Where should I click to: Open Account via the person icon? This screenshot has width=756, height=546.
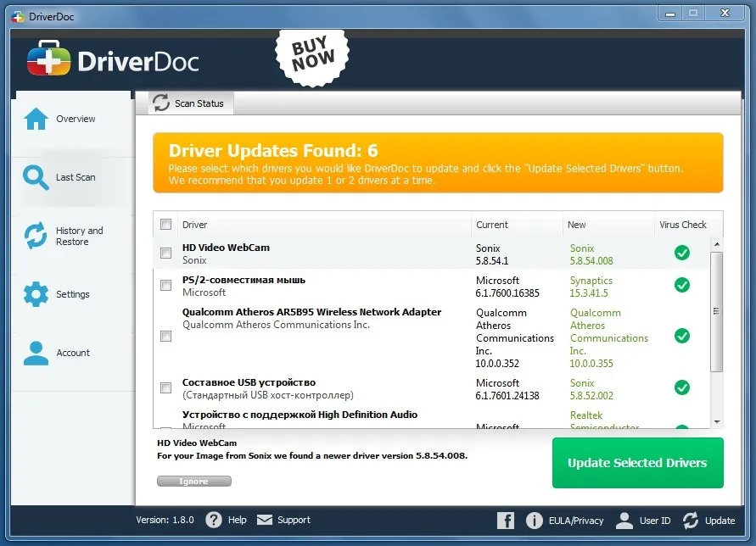pyautogui.click(x=35, y=353)
